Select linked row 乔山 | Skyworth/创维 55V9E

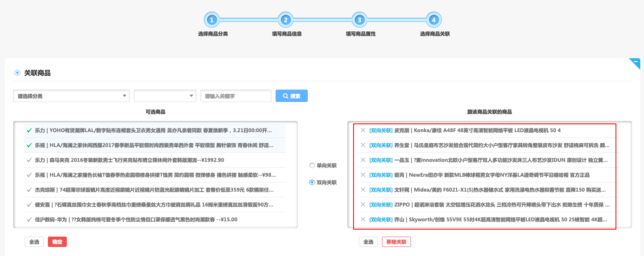click(501, 219)
